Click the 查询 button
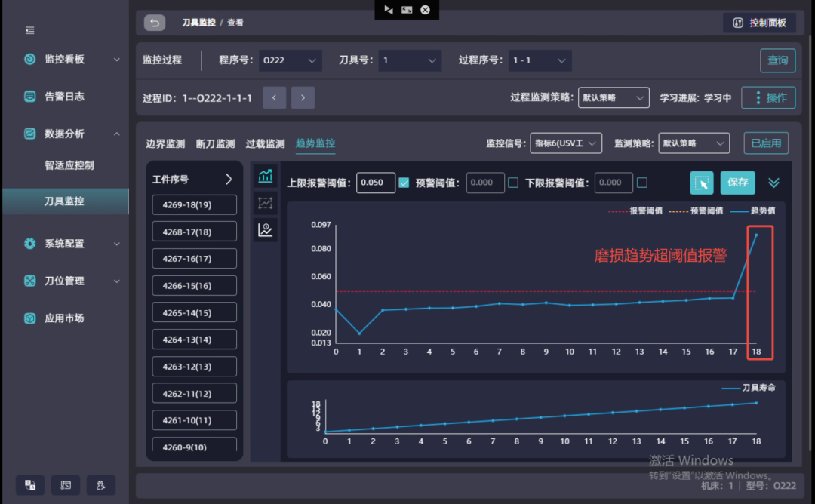The width and height of the screenshot is (815, 504). pos(777,60)
